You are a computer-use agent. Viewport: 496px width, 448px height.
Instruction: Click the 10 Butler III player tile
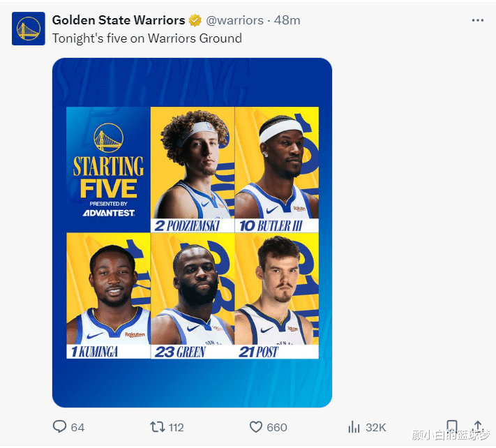pos(277,169)
